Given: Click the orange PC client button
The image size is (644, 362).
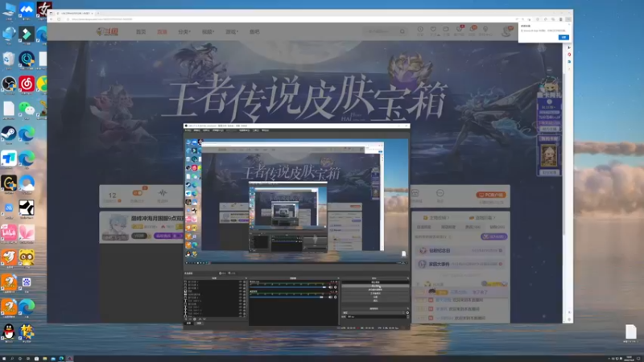Looking at the screenshot, I should 491,195.
